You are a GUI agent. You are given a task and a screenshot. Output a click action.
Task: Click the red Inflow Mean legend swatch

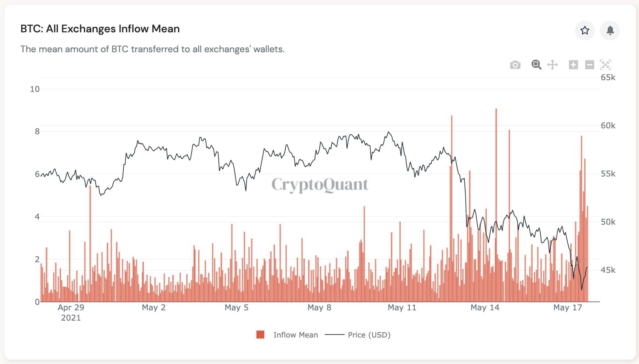pyautogui.click(x=260, y=335)
